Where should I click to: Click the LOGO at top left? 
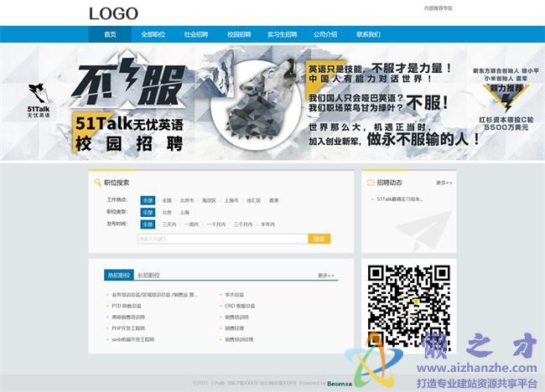click(x=113, y=13)
